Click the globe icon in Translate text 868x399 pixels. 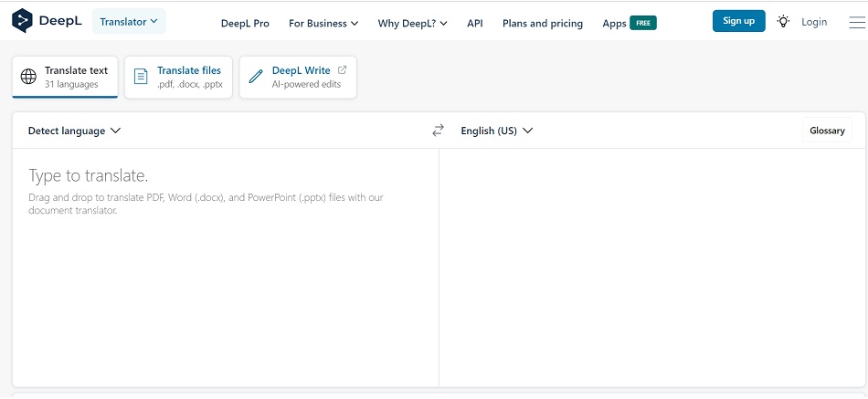click(28, 77)
